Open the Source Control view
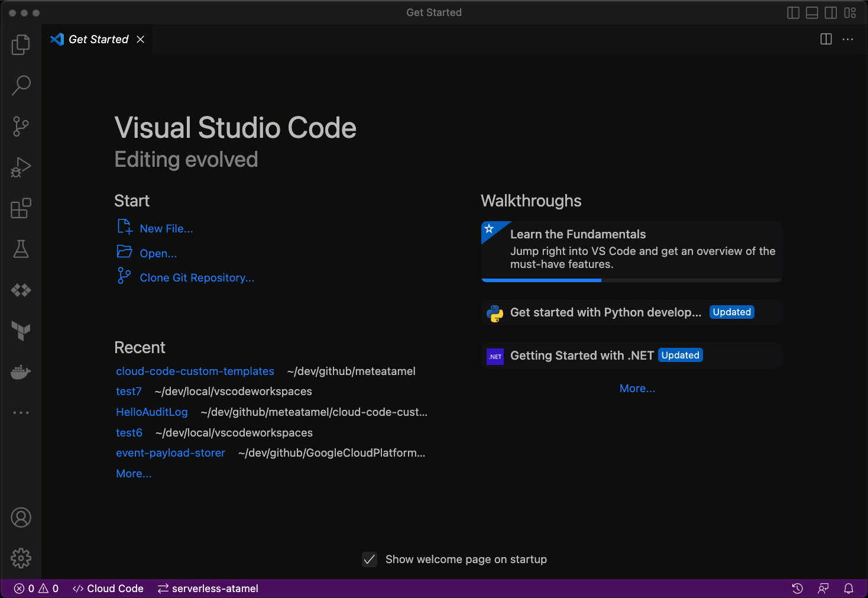The image size is (868, 598). pyautogui.click(x=21, y=126)
